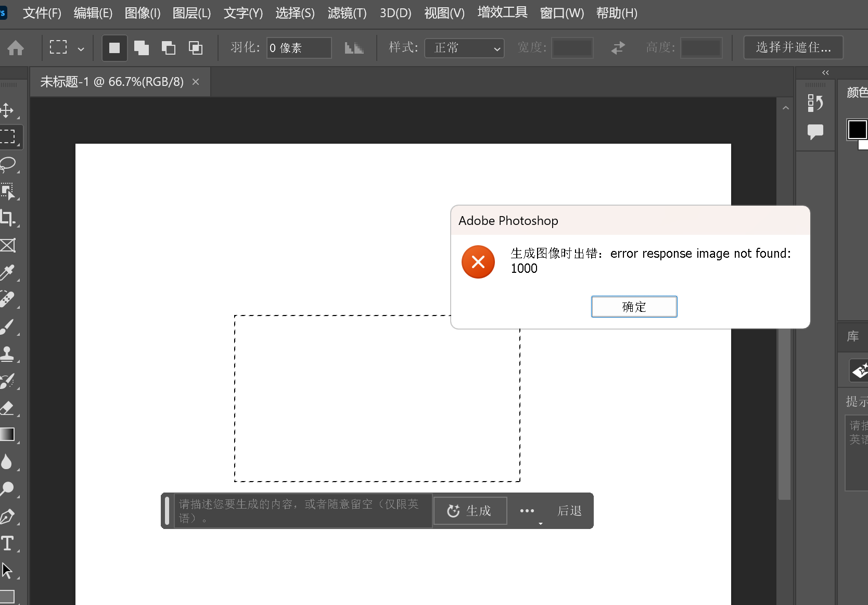The width and height of the screenshot is (868, 605).
Task: Choose New Selection mode
Action: [x=114, y=48]
